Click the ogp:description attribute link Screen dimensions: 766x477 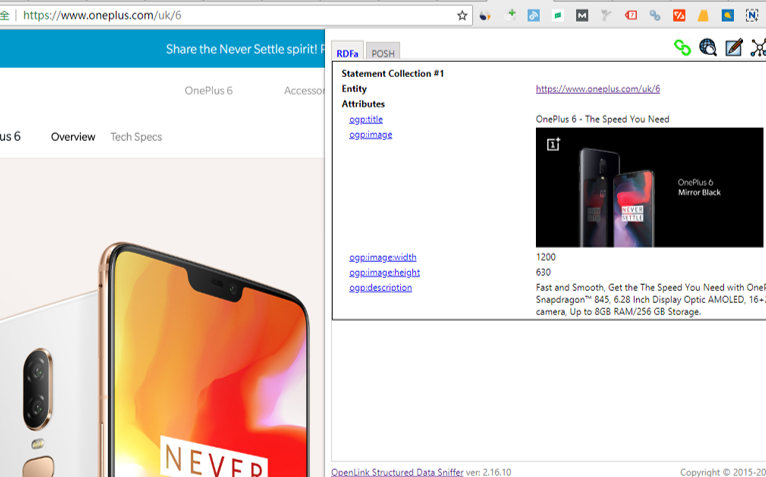pos(380,288)
